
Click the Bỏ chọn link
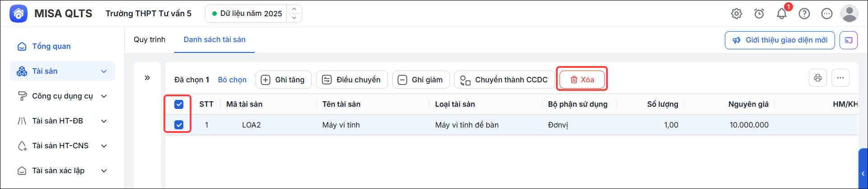point(232,80)
